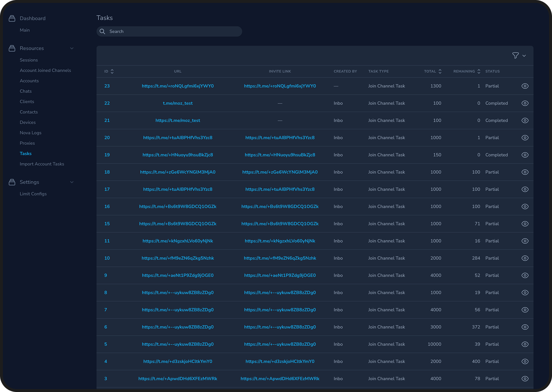Select Tasks in sidebar
552x392 pixels.
[26, 154]
